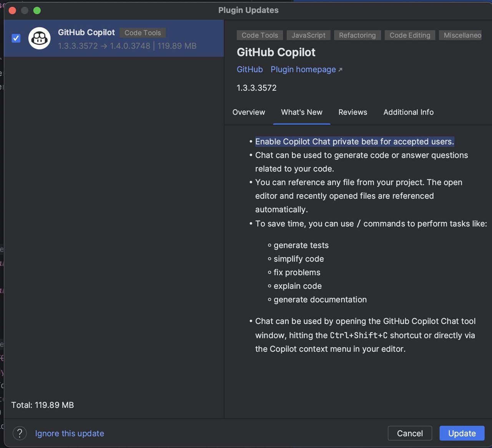
Task: Uncheck the GitHub Copilot update checkbox
Action: coord(16,38)
